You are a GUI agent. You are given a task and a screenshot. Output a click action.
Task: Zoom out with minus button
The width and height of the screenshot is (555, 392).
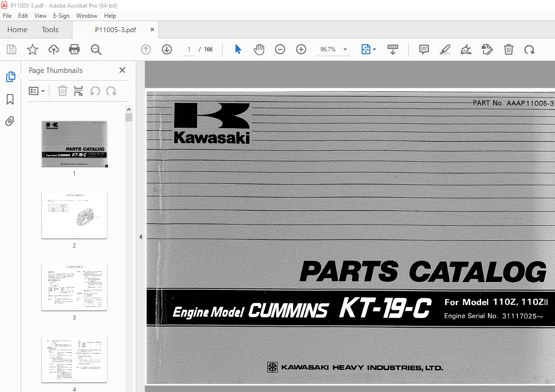280,49
